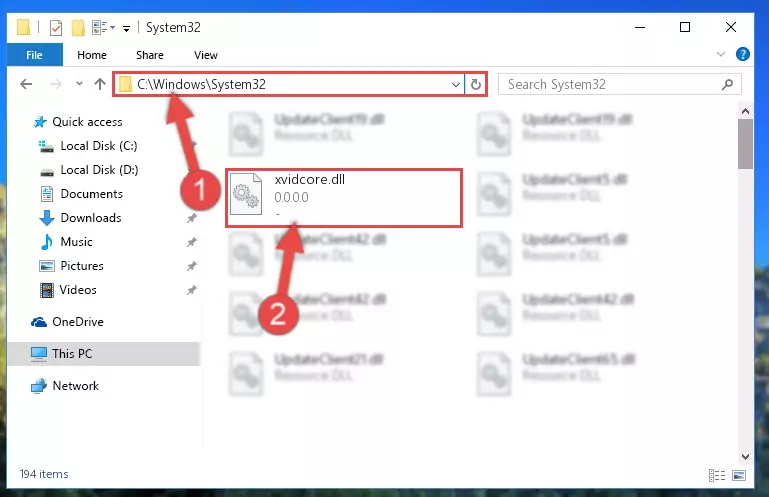Viewport: 769px width, 497px height.
Task: Click the Back navigation arrow
Action: click(26, 84)
